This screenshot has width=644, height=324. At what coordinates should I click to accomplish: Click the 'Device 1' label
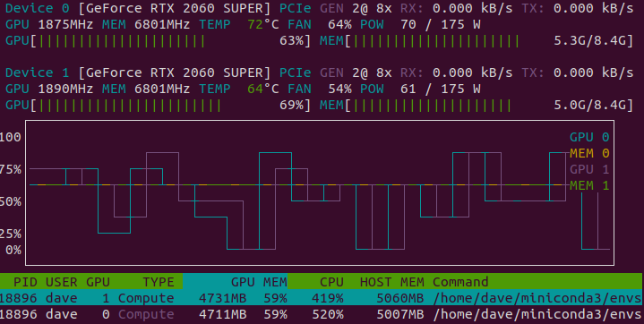point(38,72)
